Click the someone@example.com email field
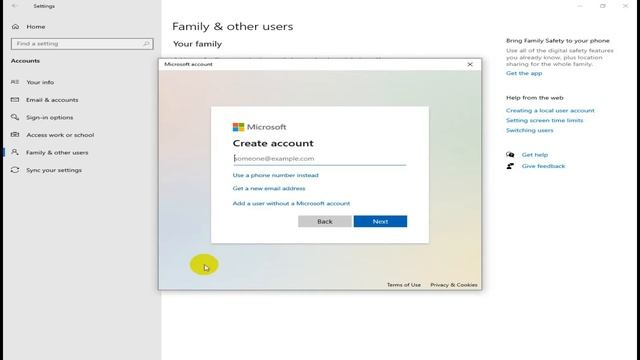Viewport: 640px width, 360px height. click(x=320, y=159)
